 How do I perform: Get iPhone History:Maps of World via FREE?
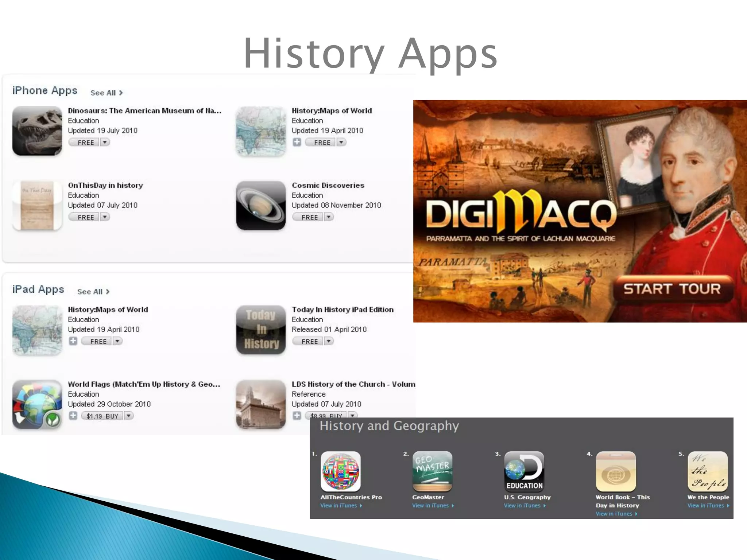[321, 142]
